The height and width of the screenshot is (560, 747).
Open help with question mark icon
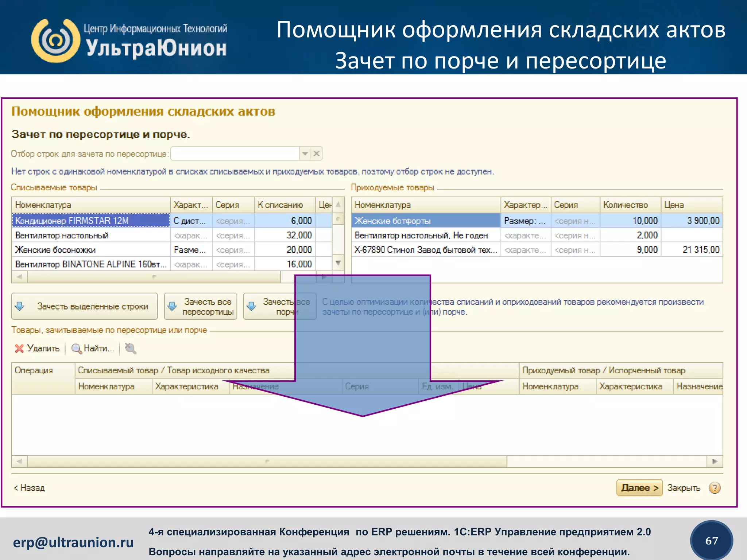tap(715, 488)
